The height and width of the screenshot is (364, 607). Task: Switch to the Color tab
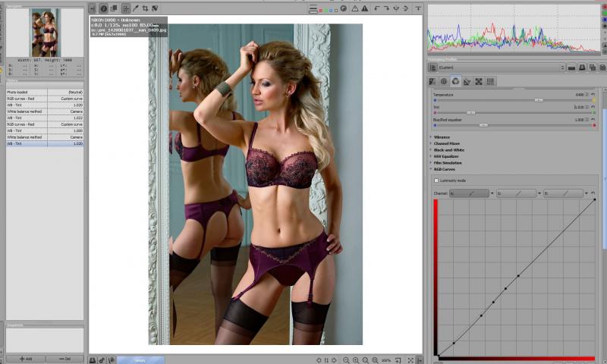pyautogui.click(x=456, y=82)
